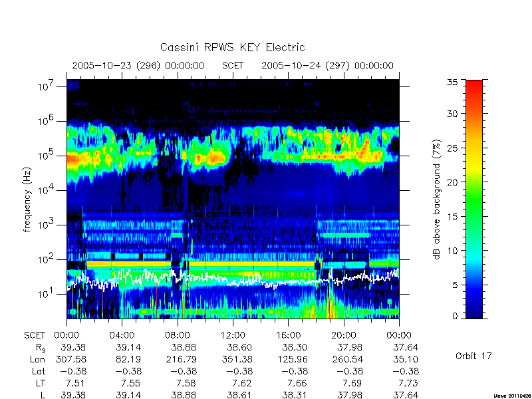The height and width of the screenshot is (399, 532).
Task: Click the 15 tick label on colorbar
Action: 452,216
